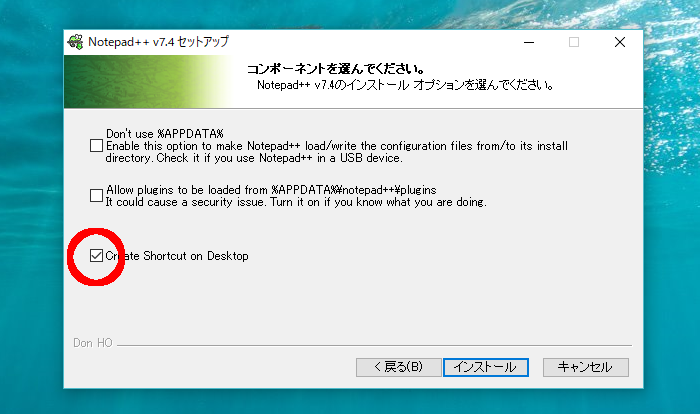
Task: Click the subtitle 'Notepad++ v7.4のインストール オプション' text
Action: (405, 85)
